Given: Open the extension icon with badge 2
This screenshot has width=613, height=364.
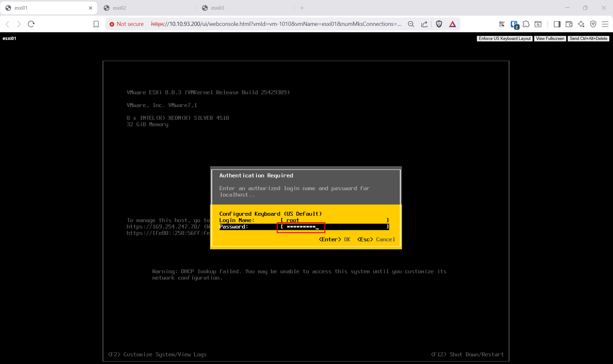Looking at the screenshot, I should pos(515,24).
